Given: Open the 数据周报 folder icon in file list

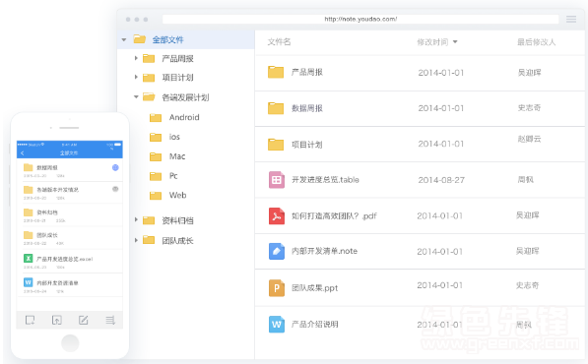Looking at the screenshot, I should click(x=276, y=108).
